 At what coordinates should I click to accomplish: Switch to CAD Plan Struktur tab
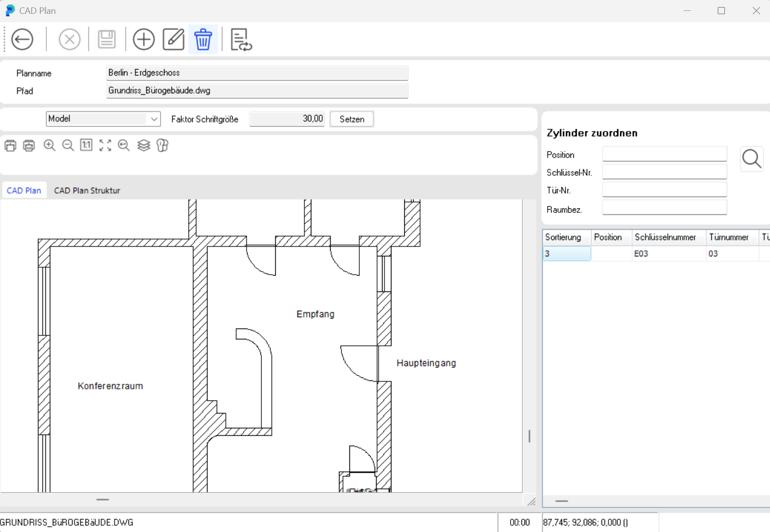pyautogui.click(x=87, y=191)
